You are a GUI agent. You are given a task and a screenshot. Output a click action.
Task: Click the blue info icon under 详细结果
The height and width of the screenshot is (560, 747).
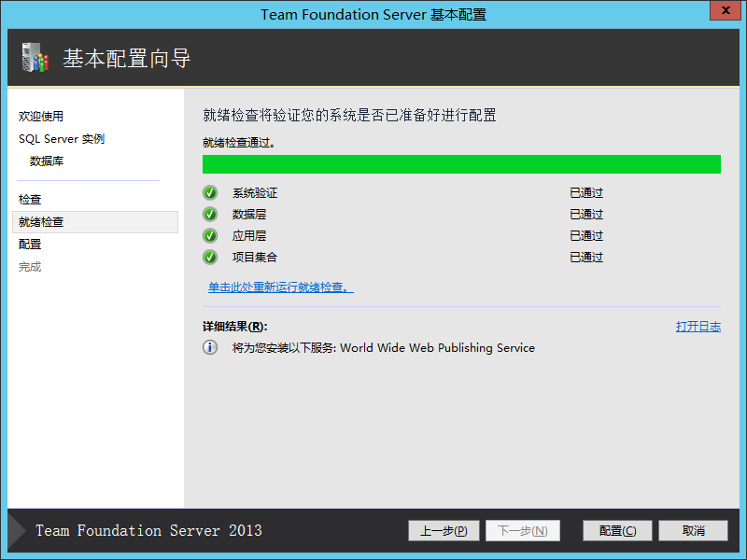click(x=209, y=347)
